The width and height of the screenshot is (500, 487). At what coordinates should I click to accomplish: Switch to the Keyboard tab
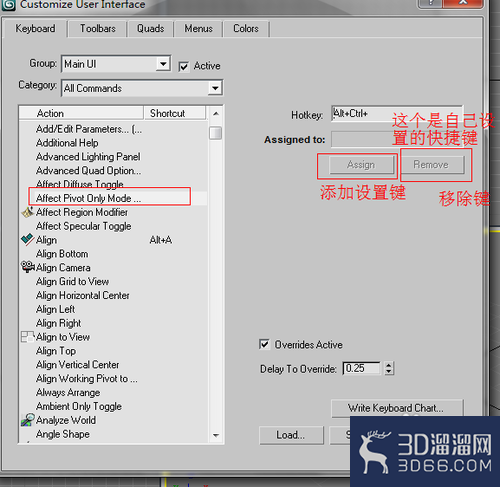35,29
